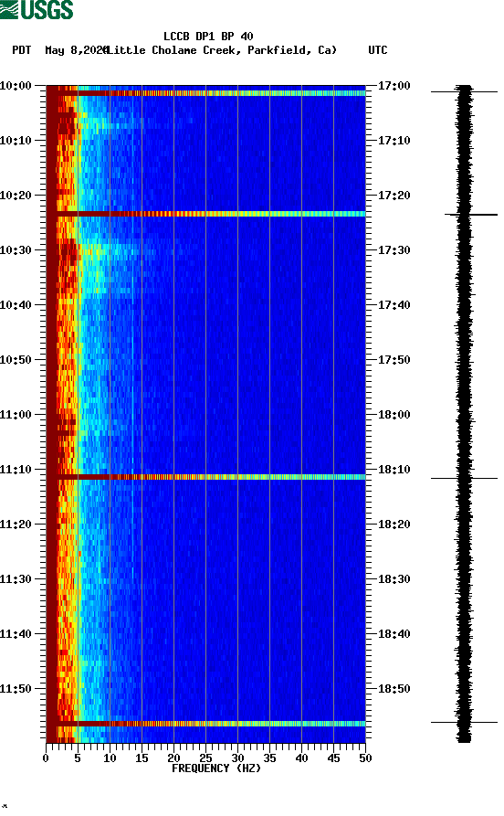This screenshot has height=816, width=504.
Task: Click the '10:20' PDT time label
Action: point(16,196)
